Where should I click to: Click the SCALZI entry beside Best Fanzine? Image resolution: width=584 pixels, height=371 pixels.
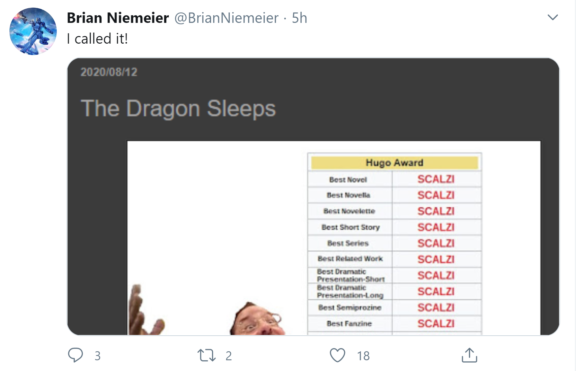tap(436, 323)
